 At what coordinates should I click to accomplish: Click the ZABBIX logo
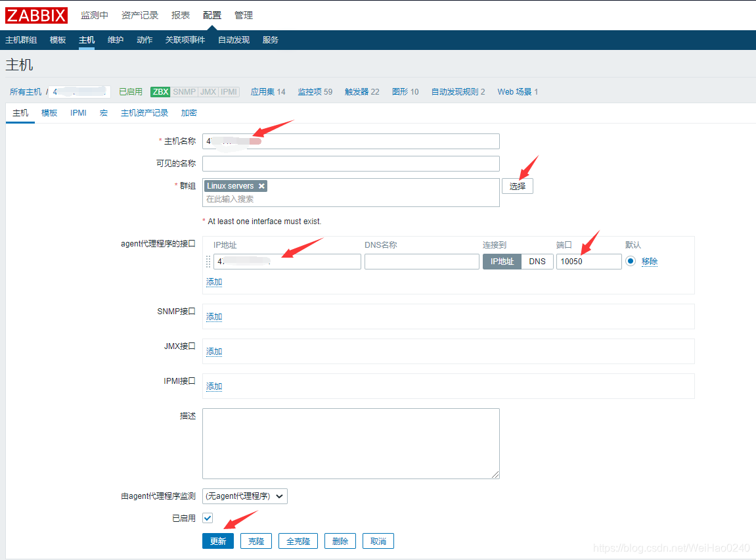tap(36, 15)
